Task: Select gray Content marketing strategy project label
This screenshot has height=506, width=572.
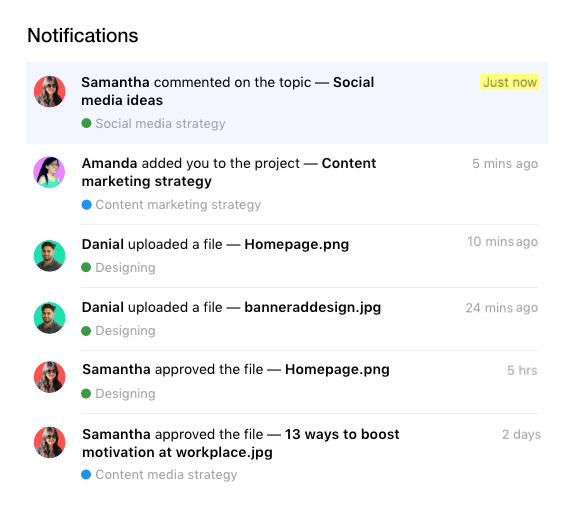Action: pos(178,205)
